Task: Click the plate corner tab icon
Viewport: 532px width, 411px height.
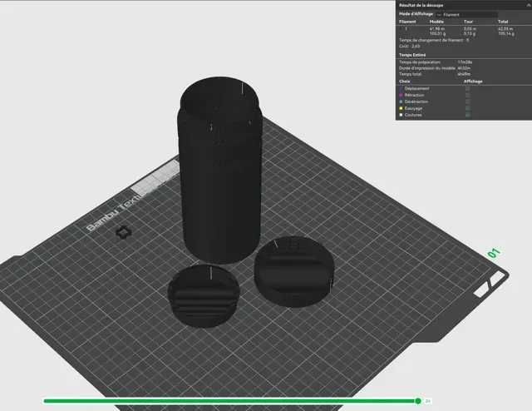Action: tap(489, 285)
